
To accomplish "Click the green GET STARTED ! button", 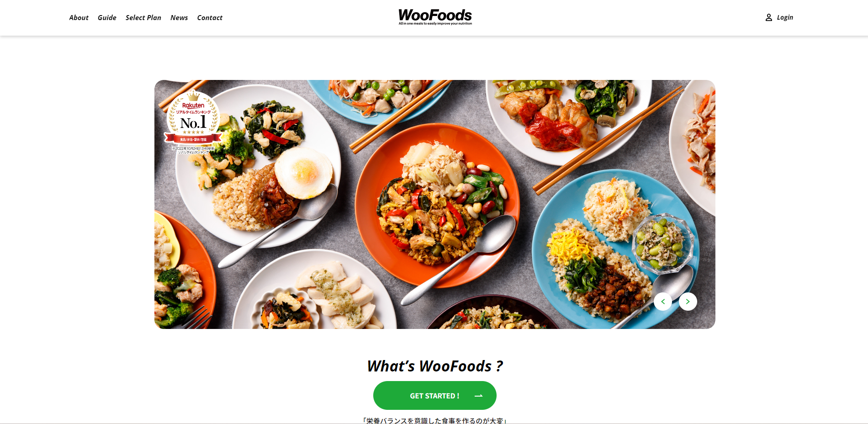I will [435, 396].
